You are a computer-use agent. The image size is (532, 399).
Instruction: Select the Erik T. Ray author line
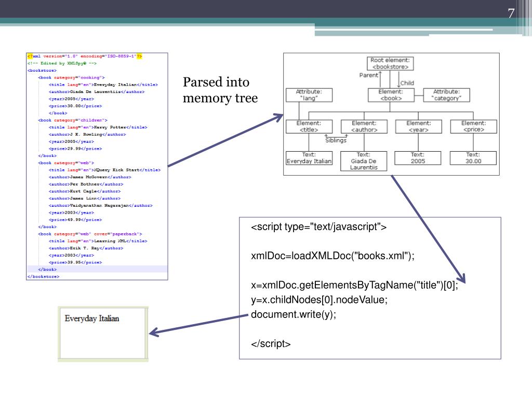click(86, 249)
